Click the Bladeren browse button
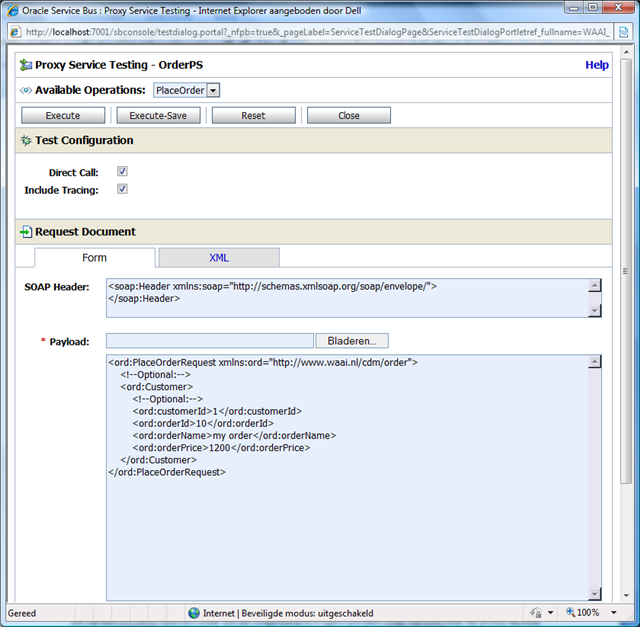 click(352, 341)
